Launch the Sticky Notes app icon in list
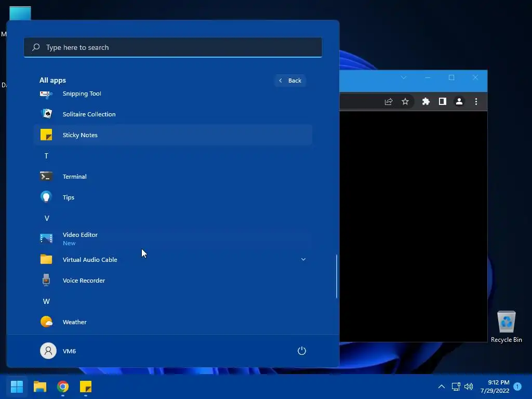The height and width of the screenshot is (399, 532). pyautogui.click(x=46, y=135)
